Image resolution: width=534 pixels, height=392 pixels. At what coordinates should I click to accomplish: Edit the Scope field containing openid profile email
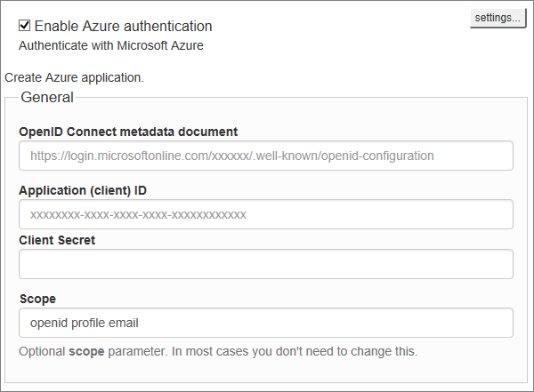point(265,323)
